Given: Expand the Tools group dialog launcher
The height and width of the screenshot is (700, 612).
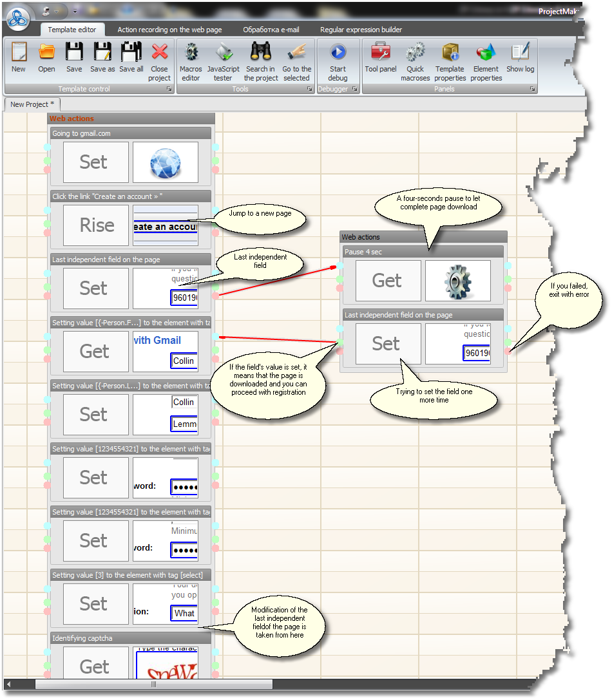Looking at the screenshot, I should (x=311, y=90).
